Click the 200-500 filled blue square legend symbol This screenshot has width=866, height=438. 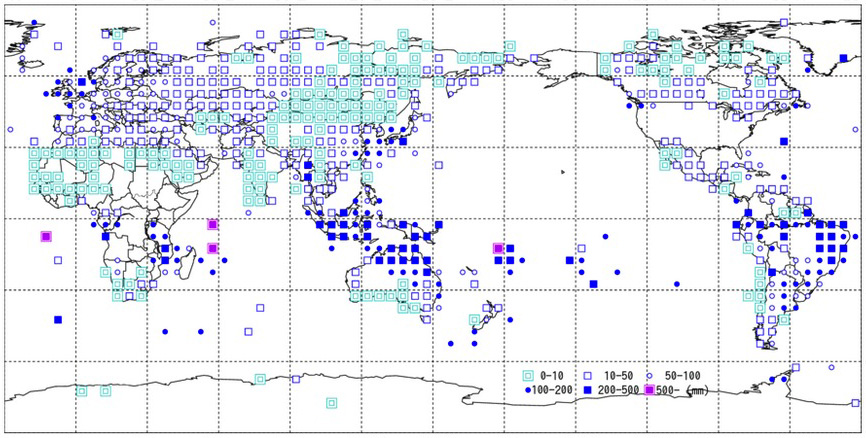click(x=590, y=389)
